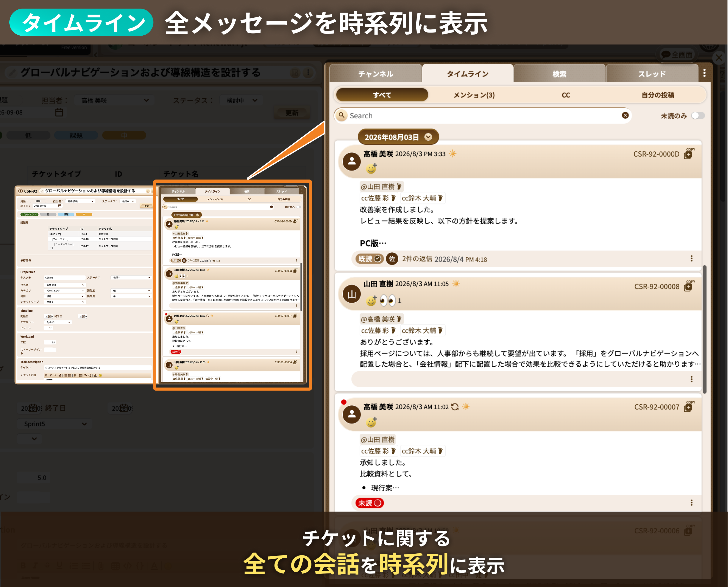Click the magnifier icon in Search box
Viewport: 728px width, 587px height.
click(342, 115)
